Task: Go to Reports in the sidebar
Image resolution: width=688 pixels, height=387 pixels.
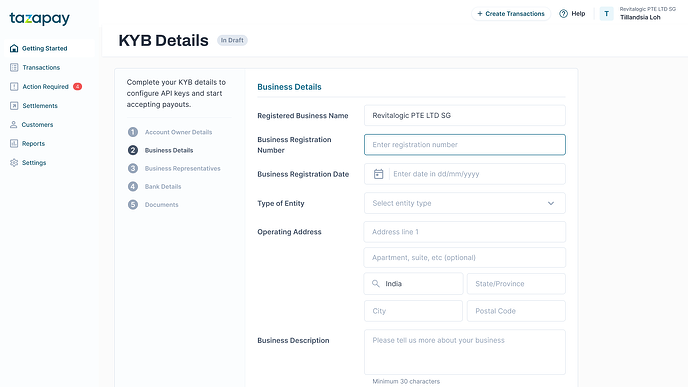Action: click(33, 143)
